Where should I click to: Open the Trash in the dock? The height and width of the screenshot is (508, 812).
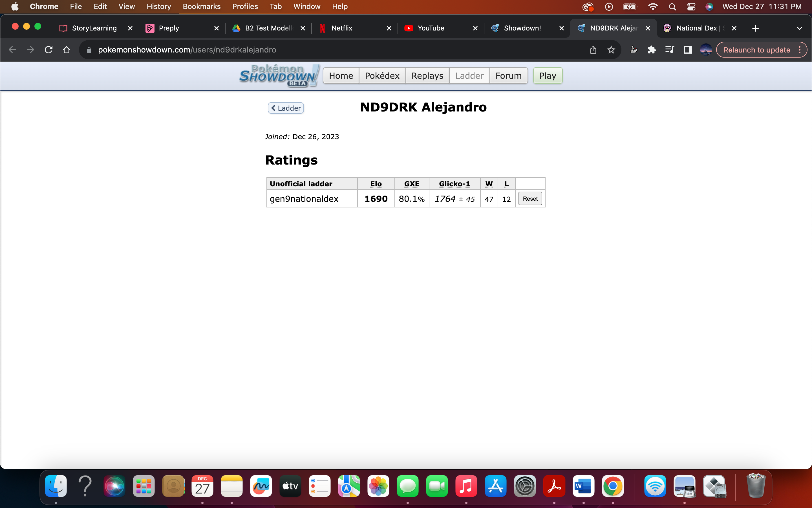pos(756,486)
